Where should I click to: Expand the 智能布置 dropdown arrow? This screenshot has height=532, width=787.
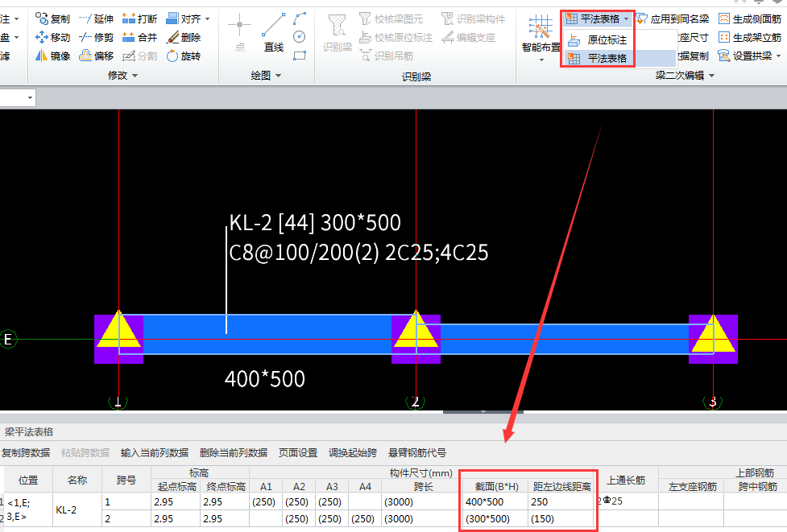point(541,60)
